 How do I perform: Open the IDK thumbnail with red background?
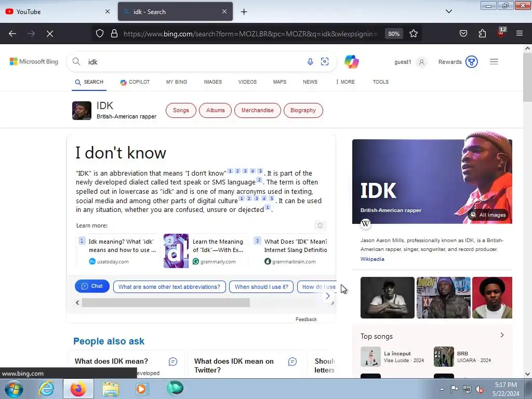492,298
